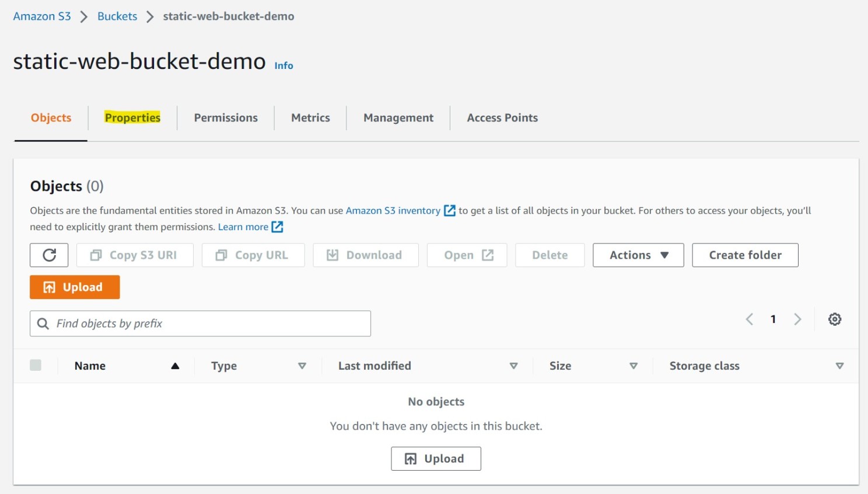Navigate to Buckets in breadcrumb
Image resolution: width=868 pixels, height=494 pixels.
point(117,16)
